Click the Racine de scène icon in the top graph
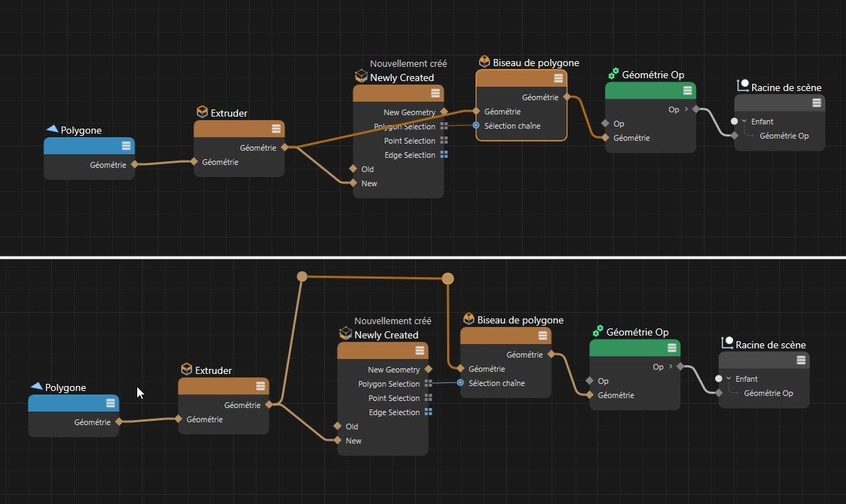846x504 pixels. pos(742,87)
